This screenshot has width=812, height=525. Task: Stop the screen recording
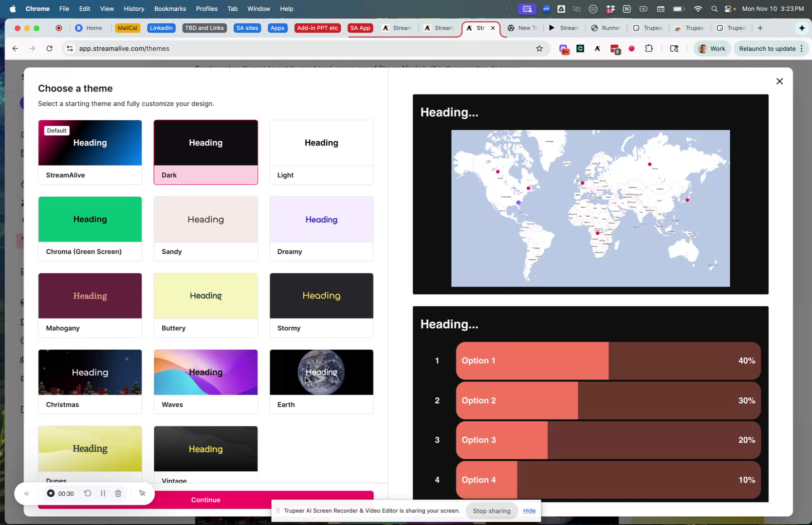51,493
